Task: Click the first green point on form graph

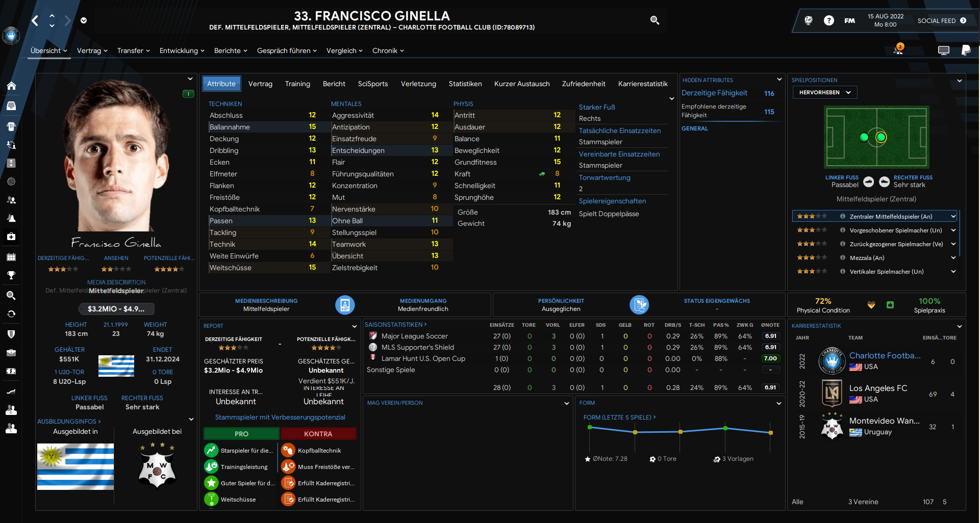Action: [590, 427]
